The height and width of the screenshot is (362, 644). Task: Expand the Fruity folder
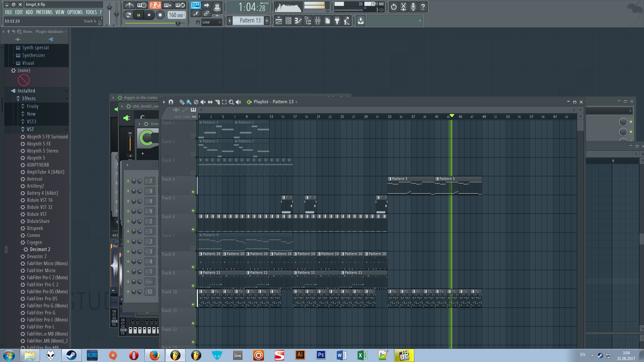[33, 106]
